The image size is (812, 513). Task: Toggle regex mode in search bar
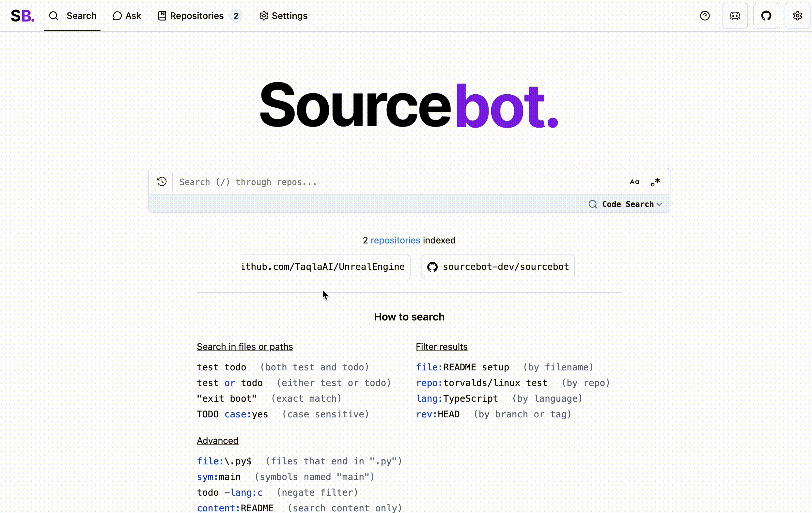(655, 182)
